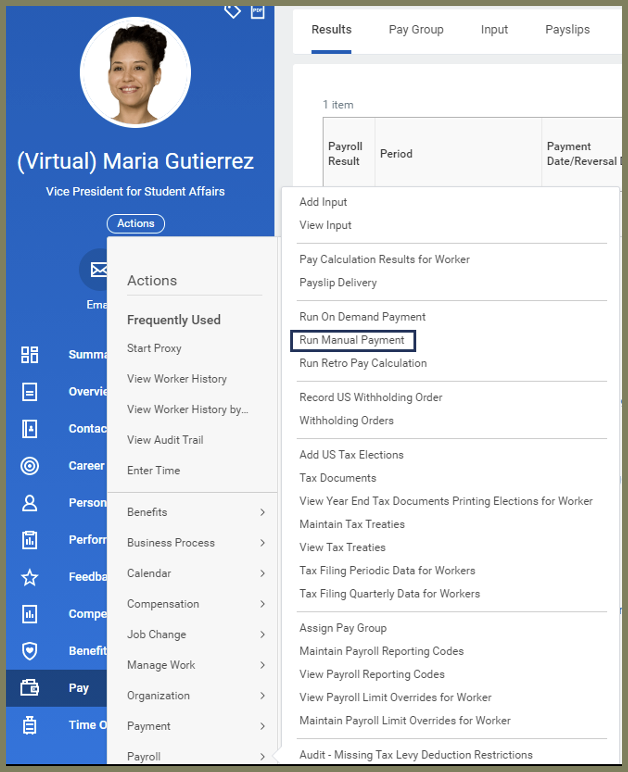Open the Time Off luggage icon

click(x=30, y=725)
